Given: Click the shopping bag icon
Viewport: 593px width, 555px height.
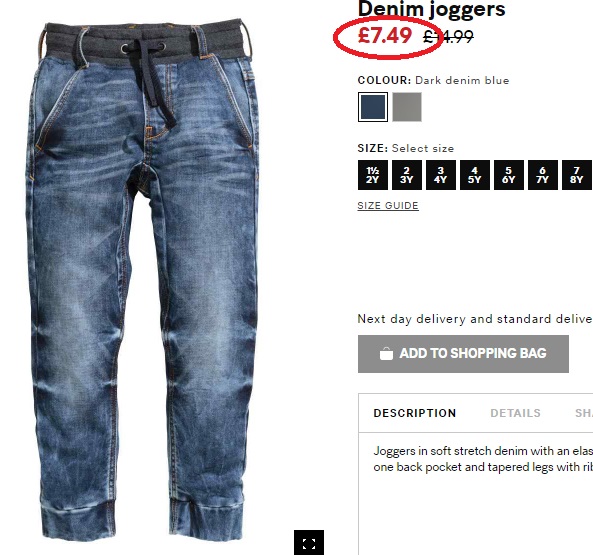Looking at the screenshot, I should click(x=386, y=353).
